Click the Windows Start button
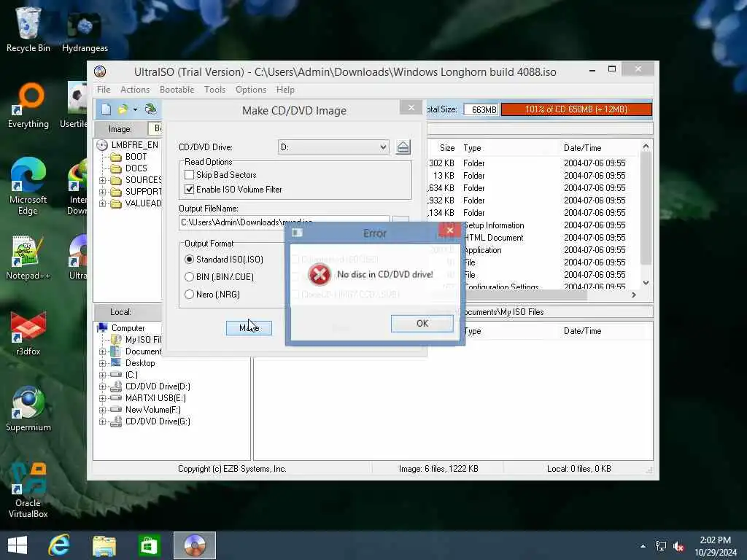The height and width of the screenshot is (560, 747). point(18,545)
